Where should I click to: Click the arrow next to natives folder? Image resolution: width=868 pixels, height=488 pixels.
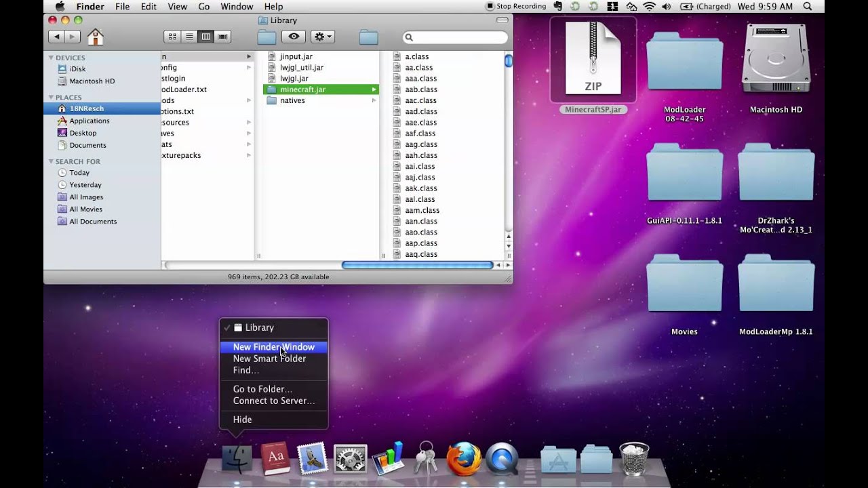click(374, 100)
